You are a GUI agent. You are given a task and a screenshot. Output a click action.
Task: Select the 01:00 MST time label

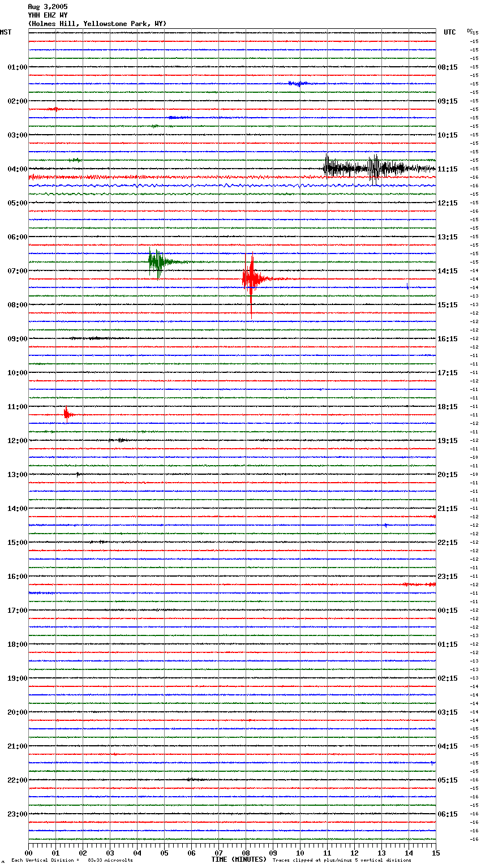tap(18, 67)
